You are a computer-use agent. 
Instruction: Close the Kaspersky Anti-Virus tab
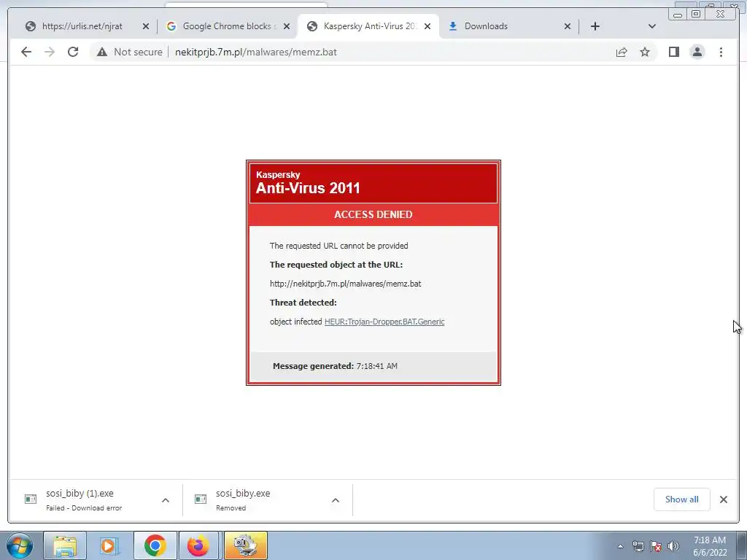(427, 26)
